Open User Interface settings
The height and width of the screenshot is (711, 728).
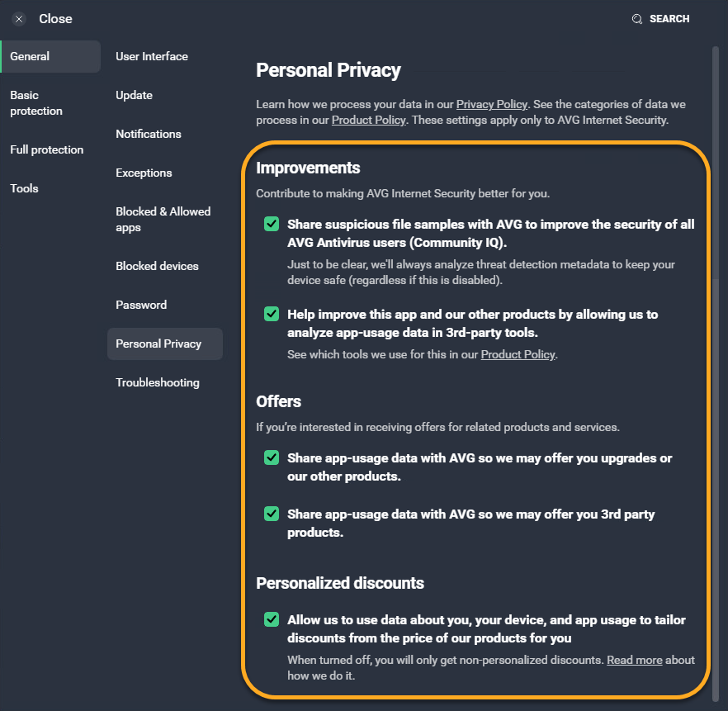[x=152, y=56]
